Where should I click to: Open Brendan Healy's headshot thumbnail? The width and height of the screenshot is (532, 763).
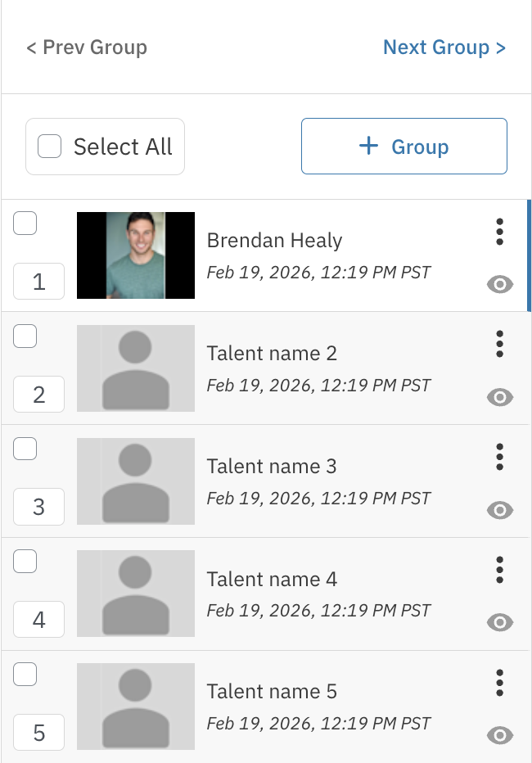point(136,255)
